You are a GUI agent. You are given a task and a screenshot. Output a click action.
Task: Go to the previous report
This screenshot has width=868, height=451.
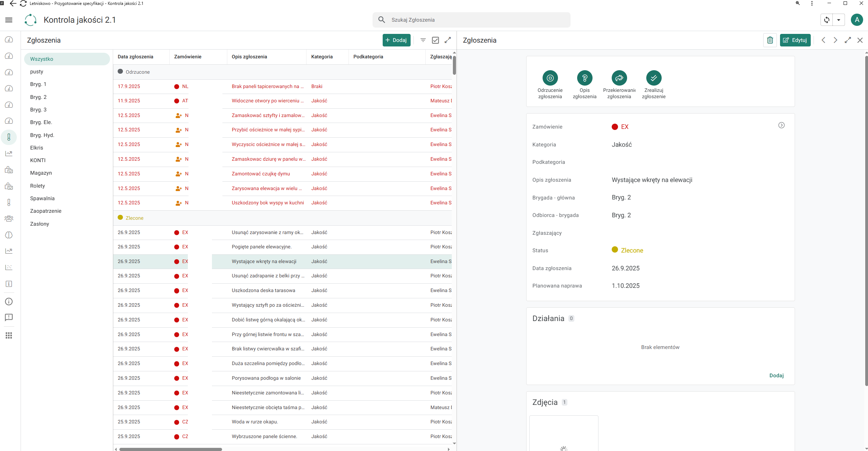pos(823,40)
